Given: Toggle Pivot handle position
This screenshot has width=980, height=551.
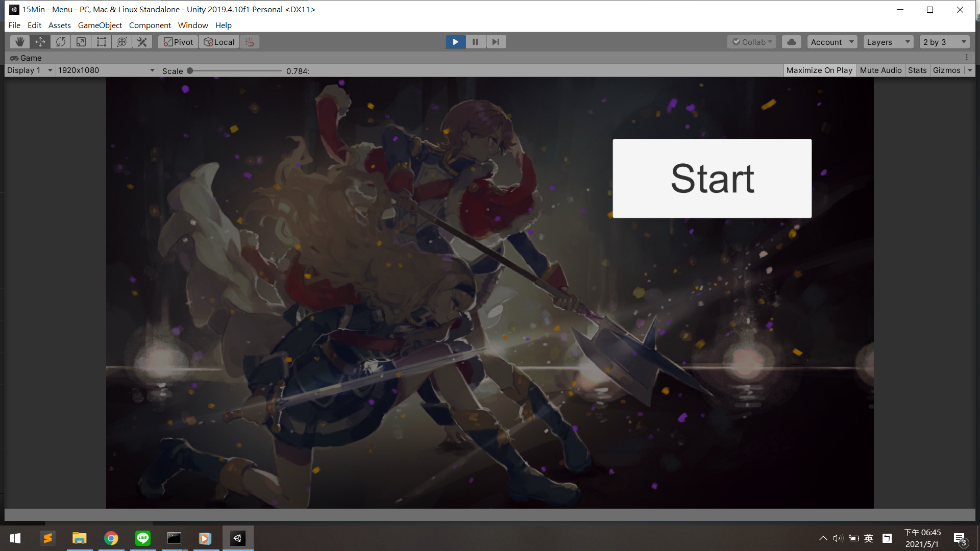Looking at the screenshot, I should pos(178,42).
